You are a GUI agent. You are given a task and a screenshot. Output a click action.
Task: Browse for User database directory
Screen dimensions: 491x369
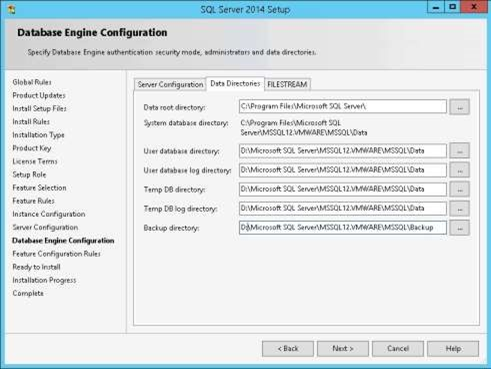[x=459, y=151]
